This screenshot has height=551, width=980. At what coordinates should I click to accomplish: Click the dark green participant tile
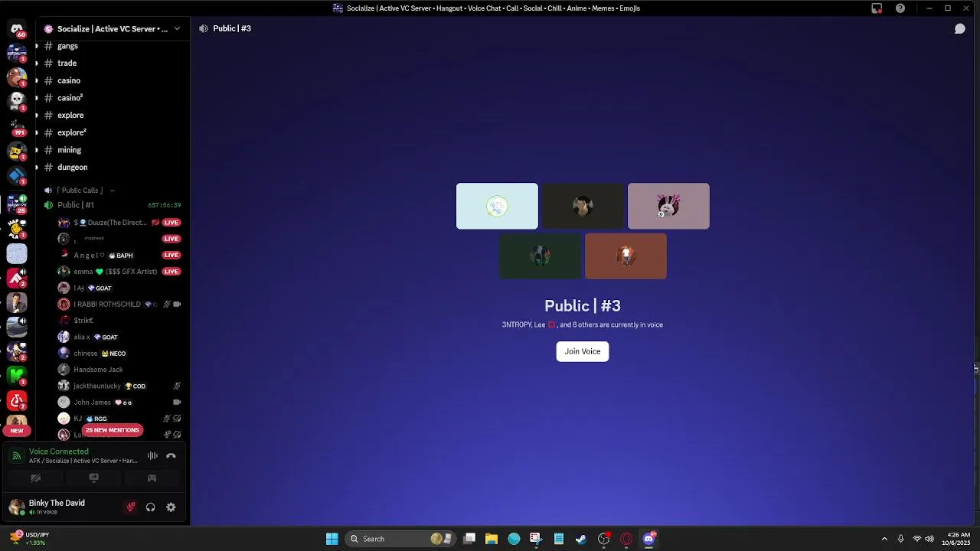coord(540,256)
